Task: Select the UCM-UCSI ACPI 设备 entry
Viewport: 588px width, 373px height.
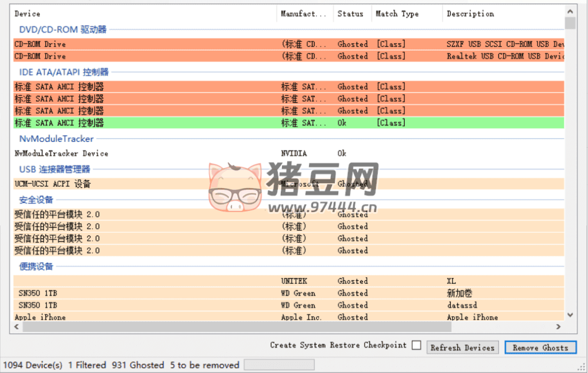Action: [115, 183]
